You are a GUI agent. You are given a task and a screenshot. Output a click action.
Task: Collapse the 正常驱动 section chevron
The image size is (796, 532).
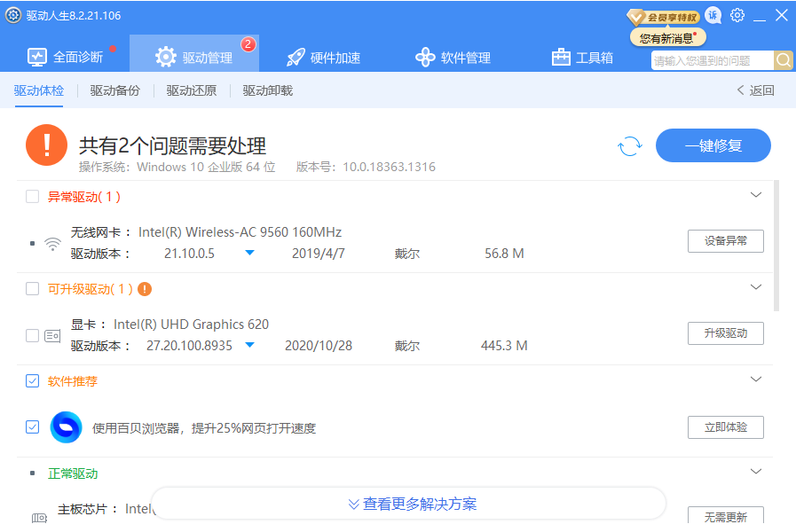coord(756,472)
